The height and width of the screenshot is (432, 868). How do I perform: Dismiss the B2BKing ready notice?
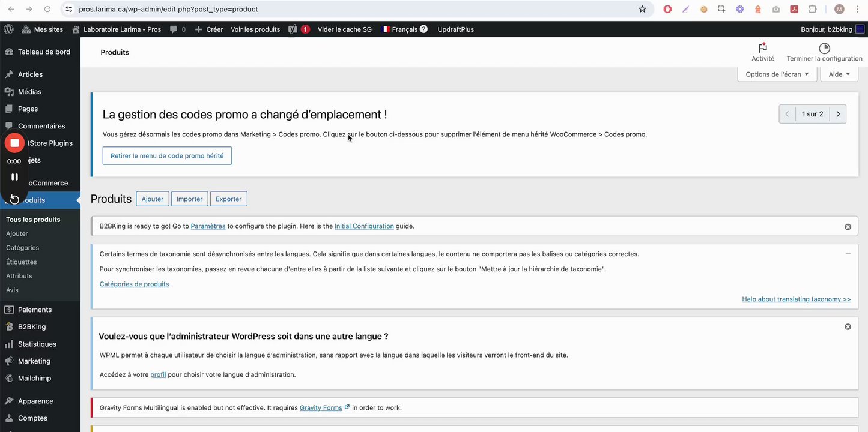(848, 227)
